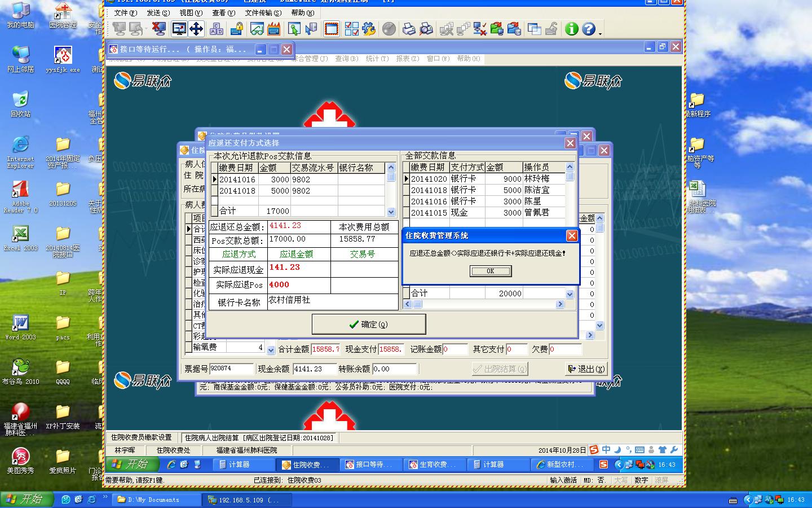Click the green info icon in the toolbar
This screenshot has height=508, width=812.
coord(571,29)
